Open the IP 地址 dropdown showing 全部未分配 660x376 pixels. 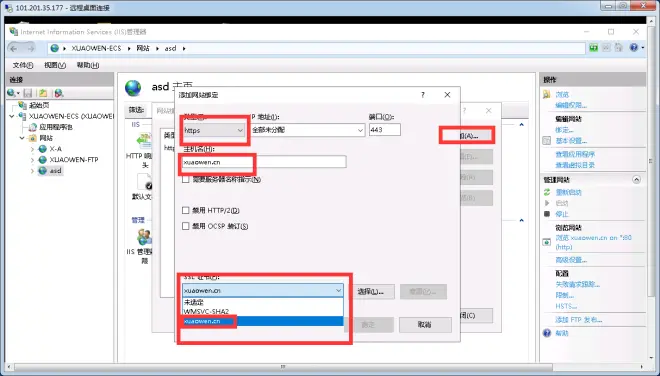click(x=308, y=130)
